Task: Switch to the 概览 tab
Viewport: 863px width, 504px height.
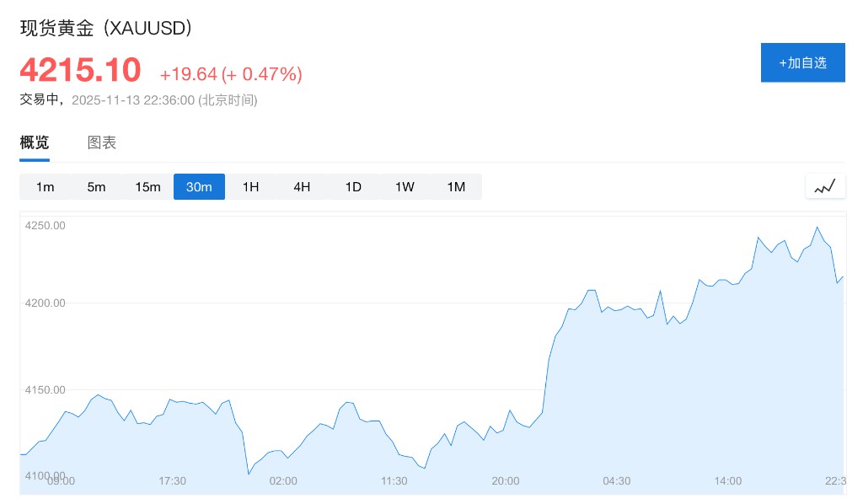Action: [x=35, y=142]
